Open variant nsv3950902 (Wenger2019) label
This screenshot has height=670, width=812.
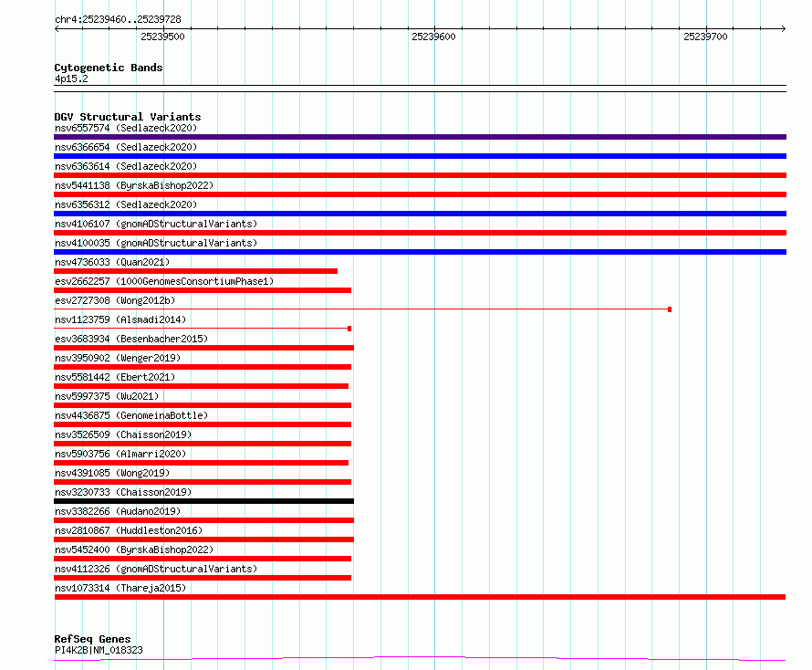[118, 358]
